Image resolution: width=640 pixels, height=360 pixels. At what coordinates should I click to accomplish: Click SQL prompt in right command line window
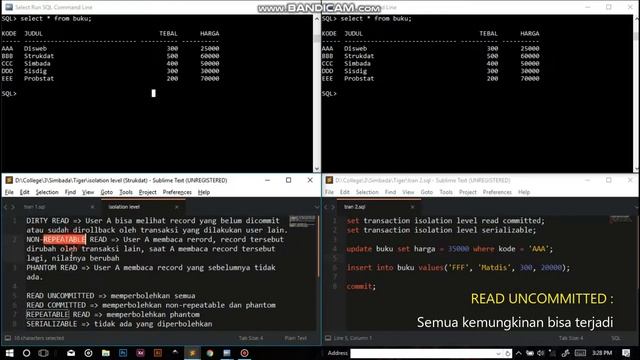[x=329, y=93]
